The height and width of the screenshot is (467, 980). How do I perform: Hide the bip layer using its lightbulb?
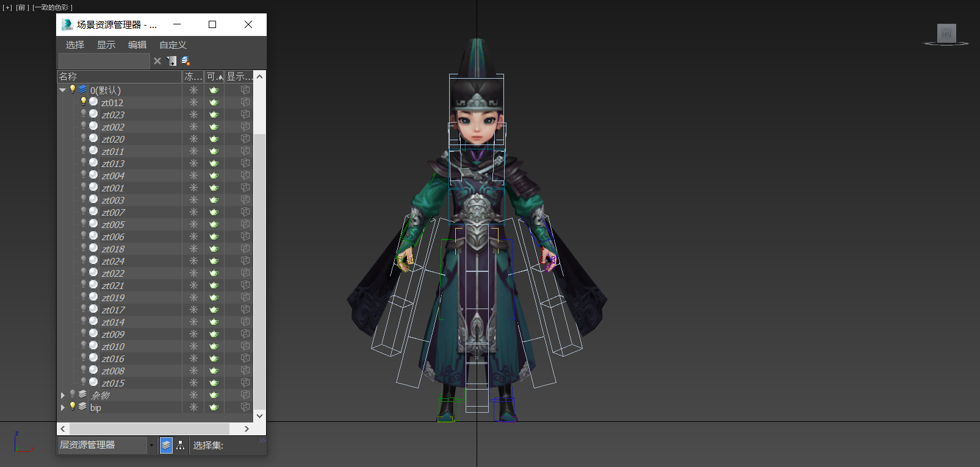click(x=73, y=407)
